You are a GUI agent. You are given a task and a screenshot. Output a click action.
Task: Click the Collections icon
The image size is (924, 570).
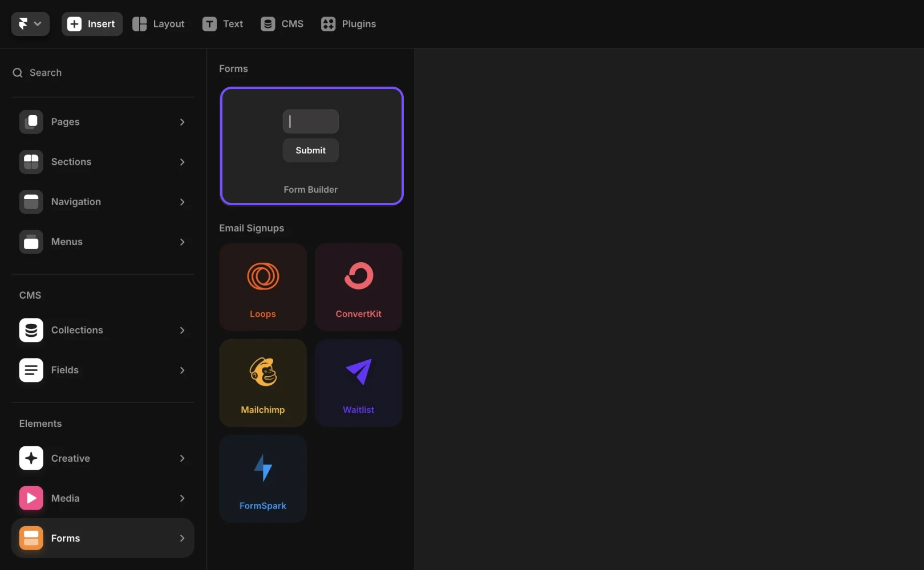pos(31,330)
